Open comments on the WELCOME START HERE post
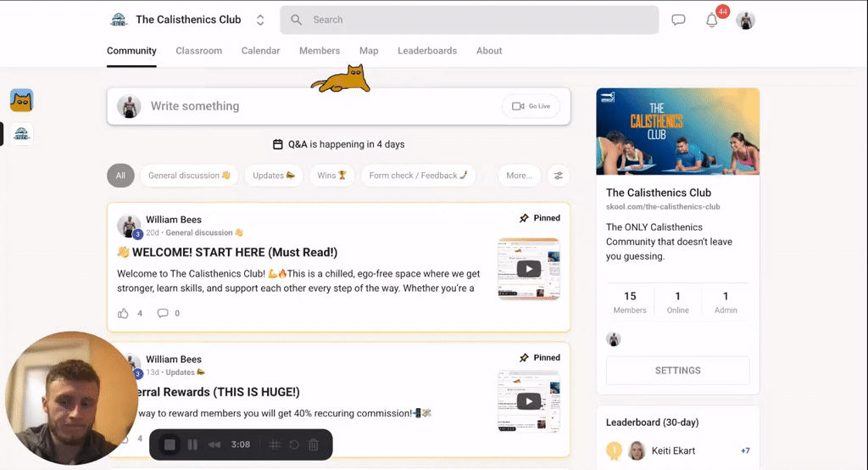The image size is (868, 470). (162, 313)
